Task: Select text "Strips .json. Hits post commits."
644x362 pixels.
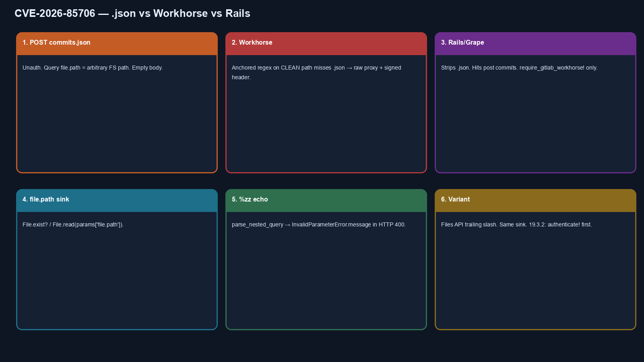Action: 479,68
